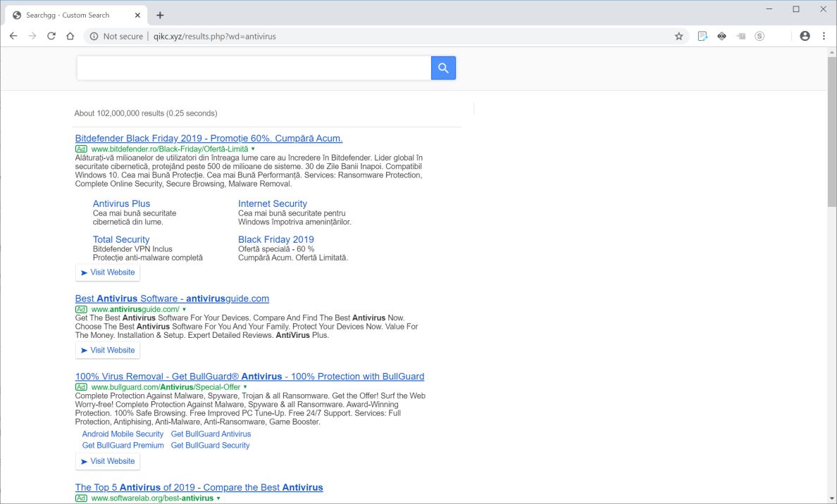Click the www.bitdefender.ro green URL text

click(169, 149)
